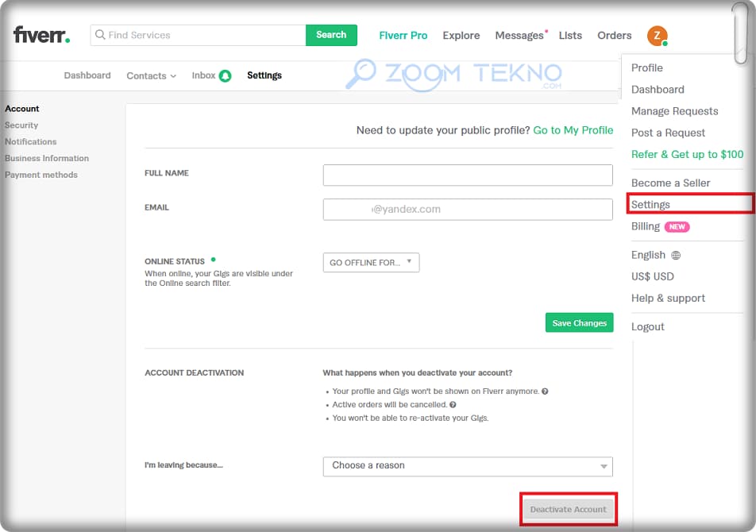Click Logout in the user menu
The height and width of the screenshot is (532, 756).
[647, 326]
